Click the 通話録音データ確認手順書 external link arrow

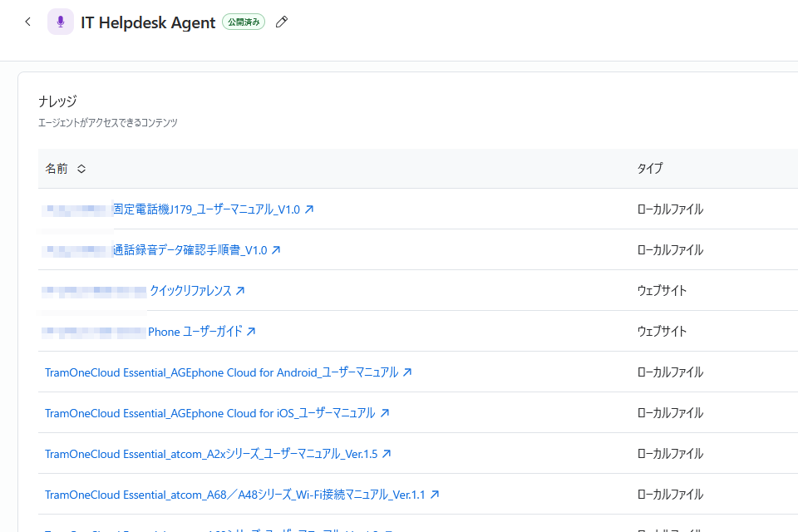point(276,250)
